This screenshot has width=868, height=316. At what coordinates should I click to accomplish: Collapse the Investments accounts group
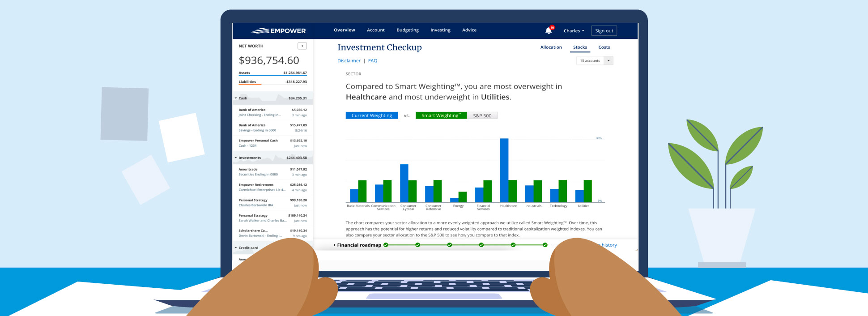coord(236,158)
